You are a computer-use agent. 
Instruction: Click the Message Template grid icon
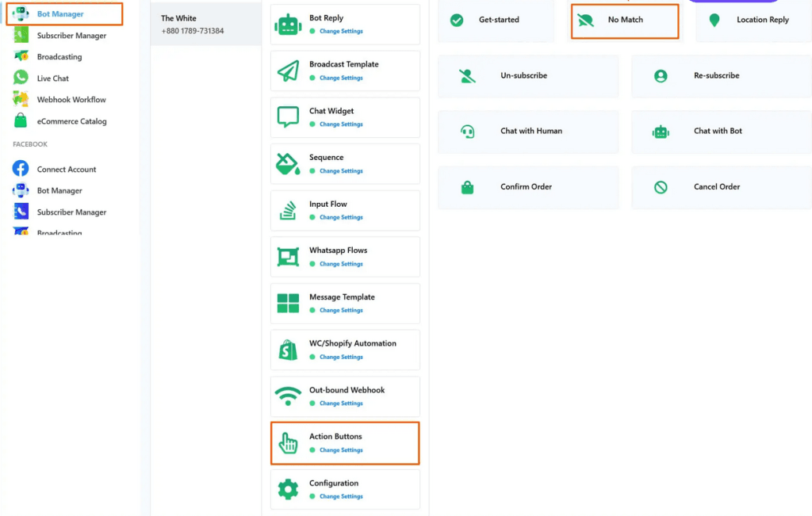click(288, 304)
